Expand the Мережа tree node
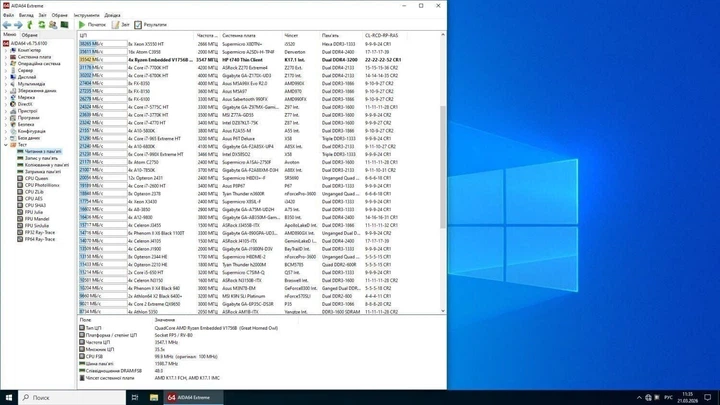720x405 pixels. 6,97
